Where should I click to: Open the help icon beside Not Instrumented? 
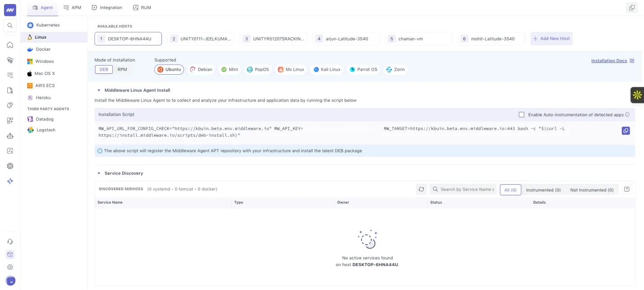pos(626,189)
